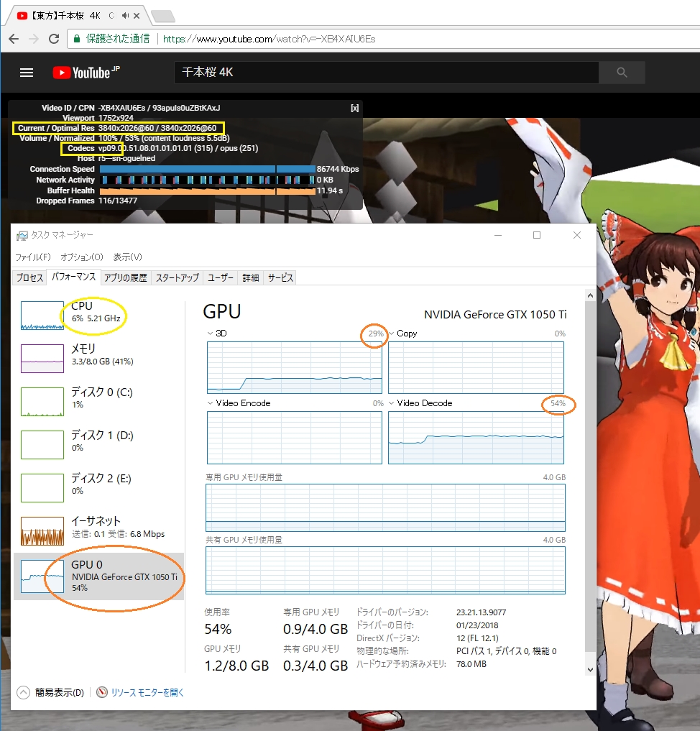Screen dimensions: 700x731
Task: Click the resource monitor icon
Action: point(101,692)
